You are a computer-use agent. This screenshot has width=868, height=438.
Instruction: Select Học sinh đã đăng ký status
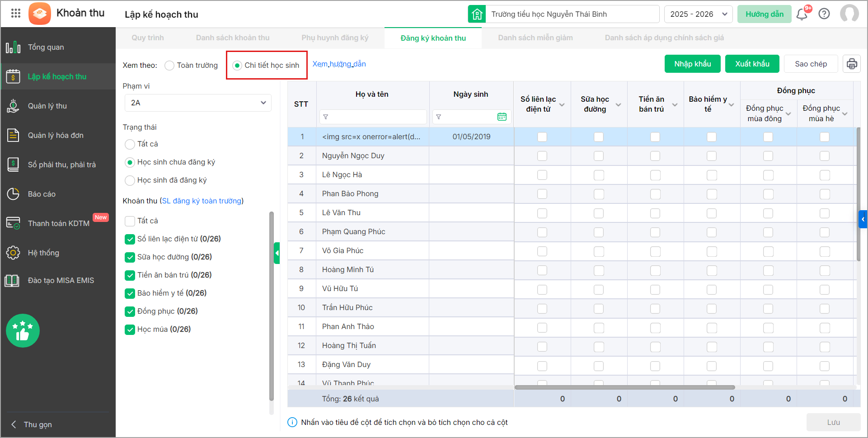tap(130, 180)
